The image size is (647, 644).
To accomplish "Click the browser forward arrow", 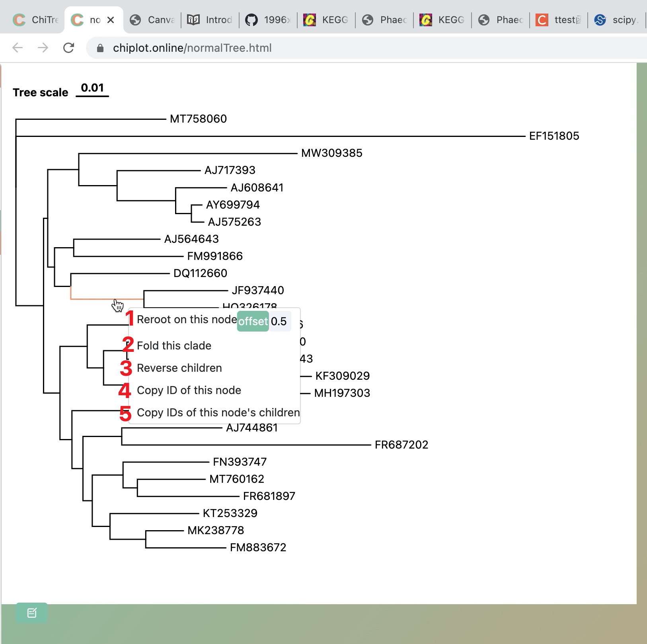I will coord(43,48).
